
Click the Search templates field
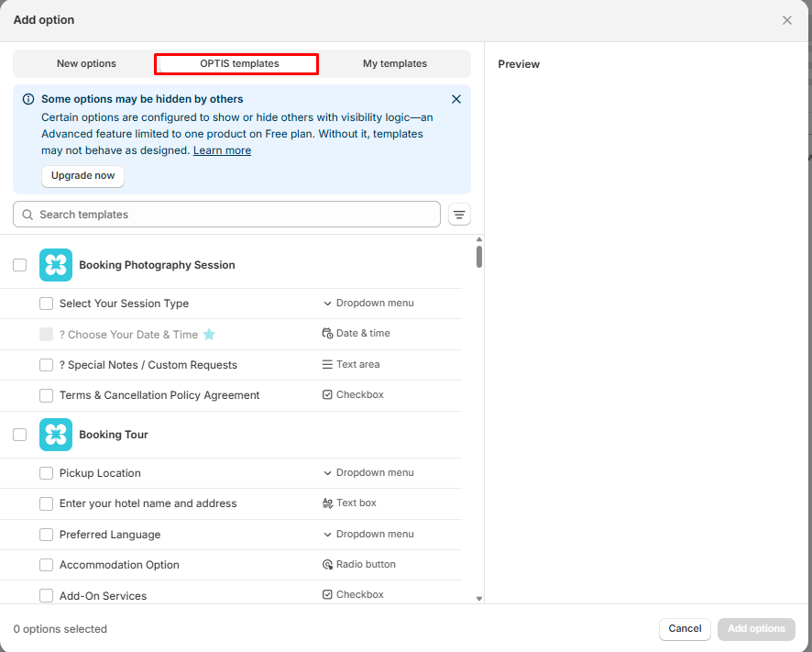pos(226,215)
